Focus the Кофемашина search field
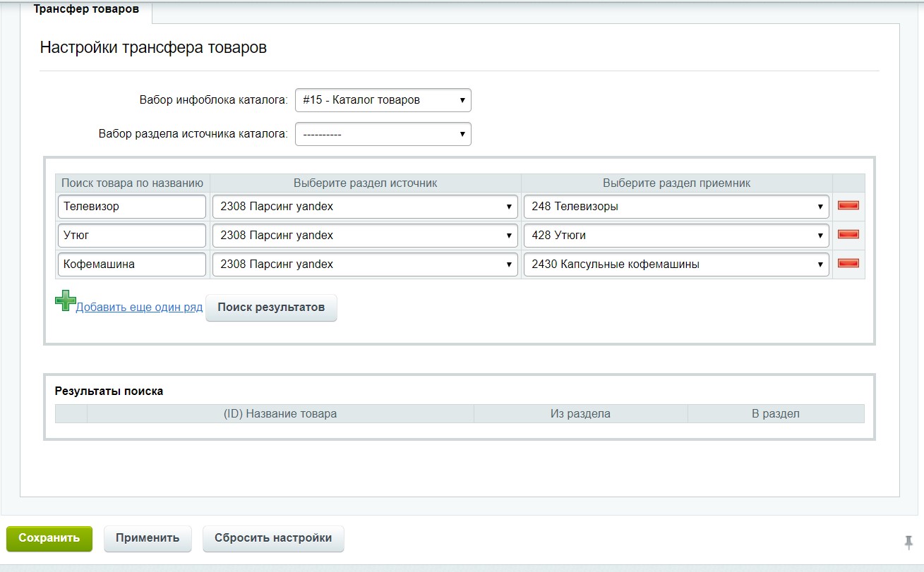 (x=132, y=264)
